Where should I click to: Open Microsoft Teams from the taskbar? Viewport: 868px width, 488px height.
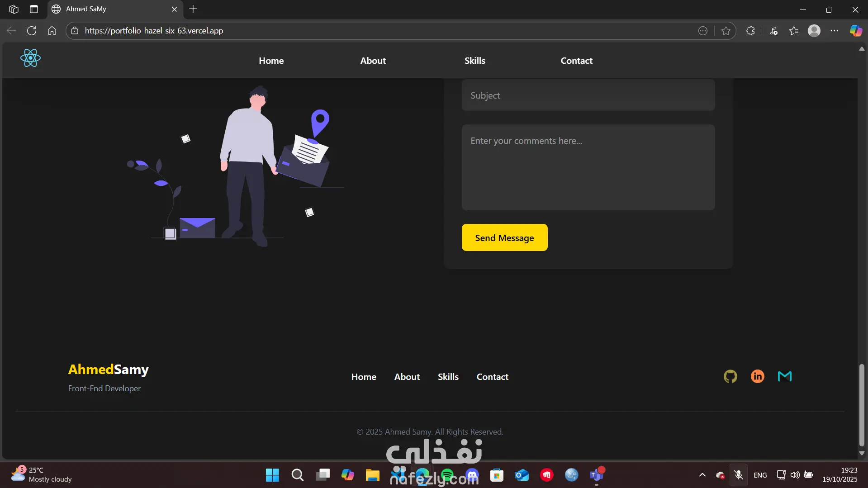(597, 475)
